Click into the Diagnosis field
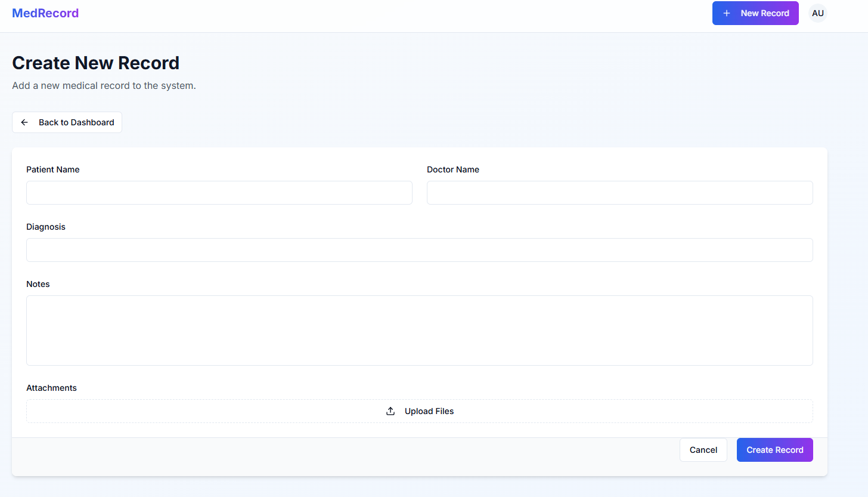868x497 pixels. click(420, 250)
